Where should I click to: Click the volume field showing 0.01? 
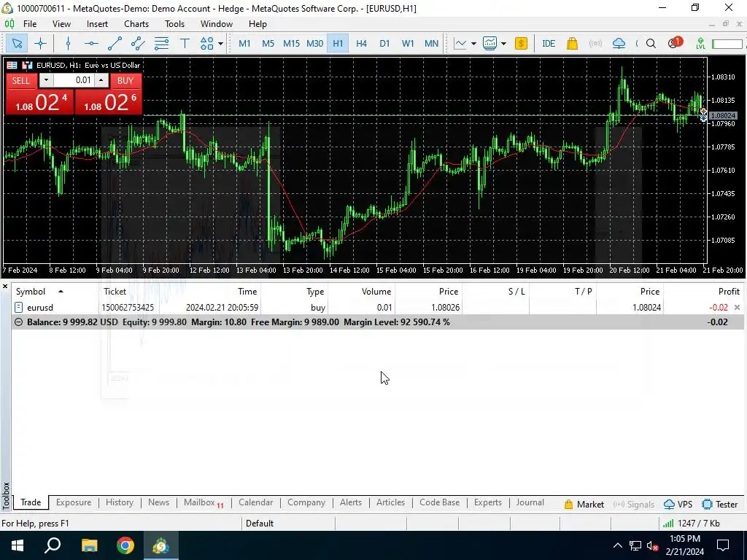coord(74,80)
